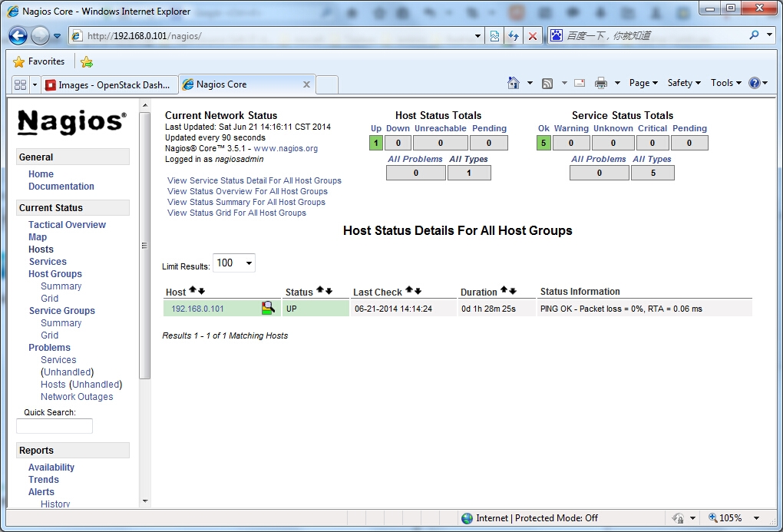Open the Tactical Overview link
The image size is (783, 532).
tap(67, 225)
